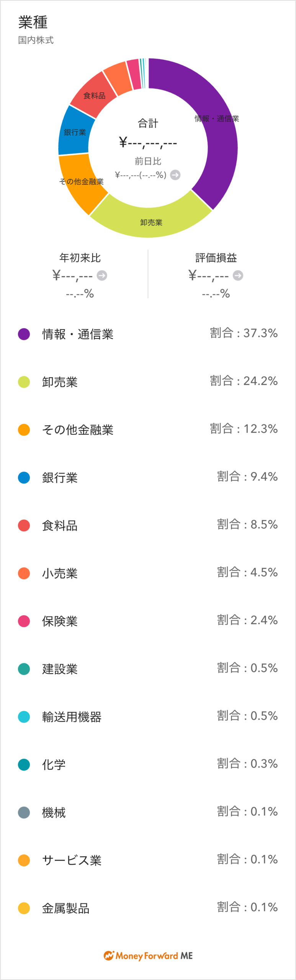The image size is (296, 980).
Task: Open the 食料品 list entry
Action: click(x=60, y=525)
